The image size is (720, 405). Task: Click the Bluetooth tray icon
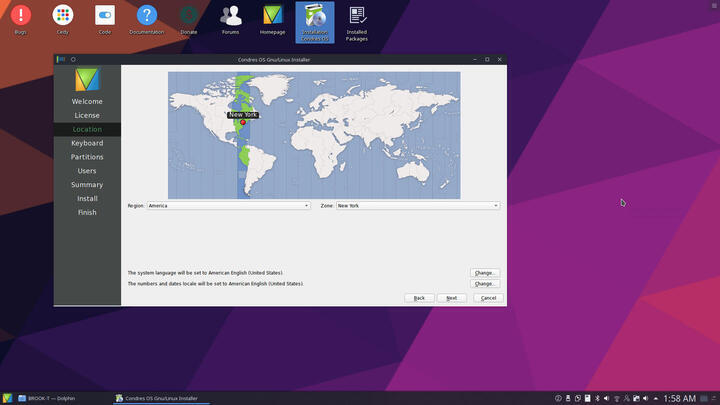(x=597, y=398)
